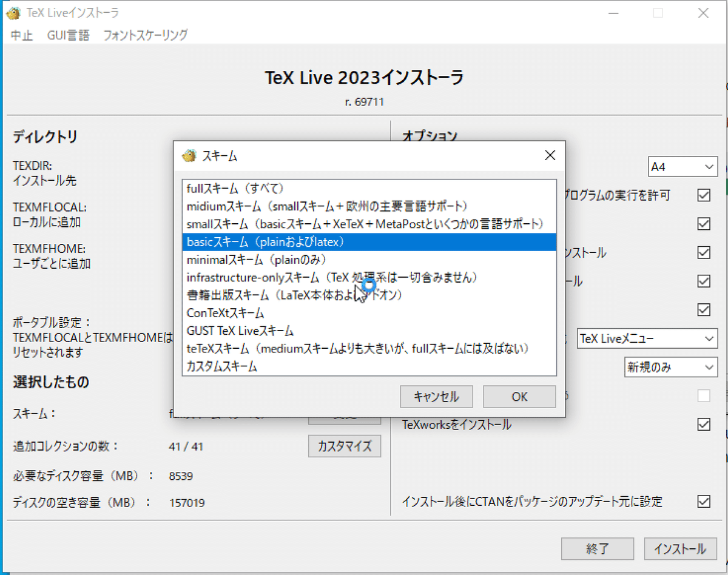This screenshot has height=575, width=728.
Task: Select basicスキーム（plainおよびlatex）
Action: coord(369,242)
